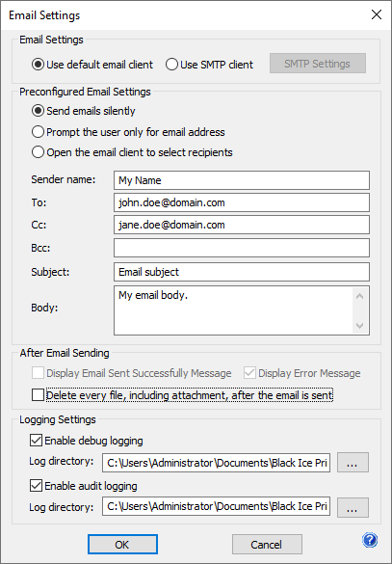Click into the empty Bcc field

pyautogui.click(x=242, y=248)
